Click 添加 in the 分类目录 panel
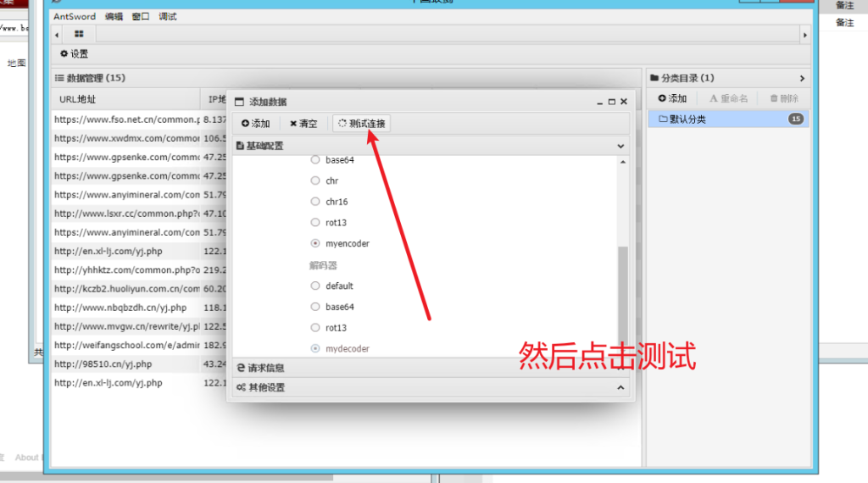Image resolution: width=868 pixels, height=483 pixels. click(672, 99)
